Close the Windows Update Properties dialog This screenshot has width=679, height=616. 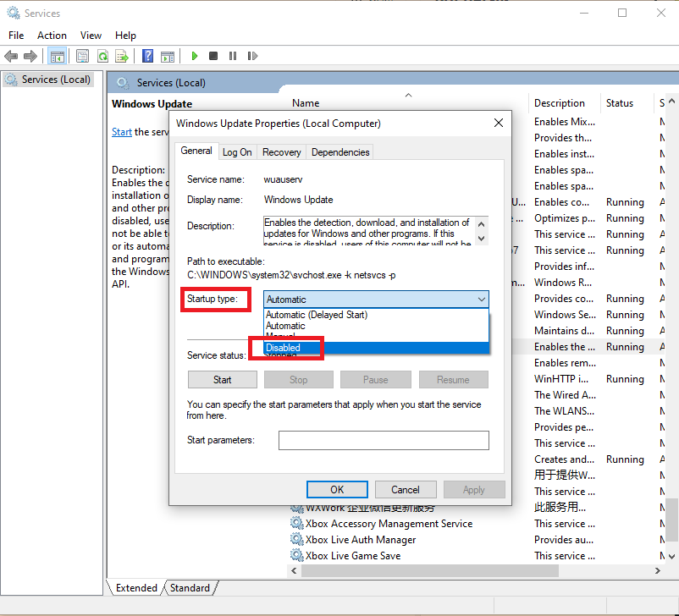[499, 123]
